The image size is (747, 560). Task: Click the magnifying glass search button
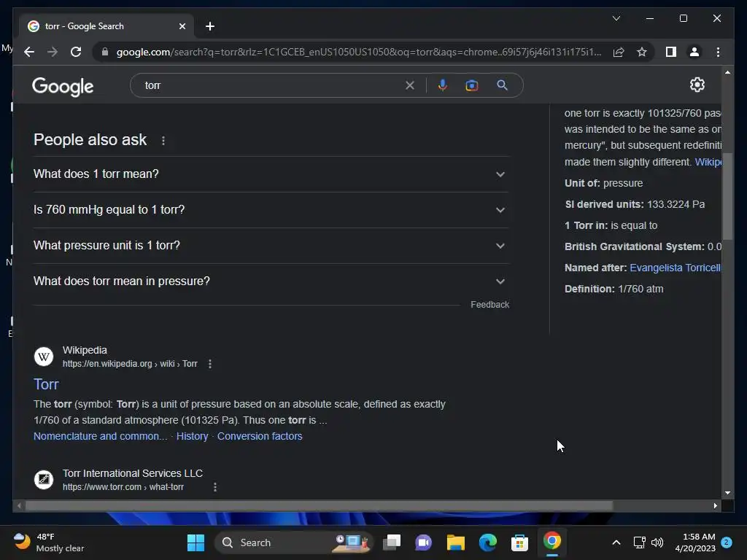pyautogui.click(x=502, y=85)
